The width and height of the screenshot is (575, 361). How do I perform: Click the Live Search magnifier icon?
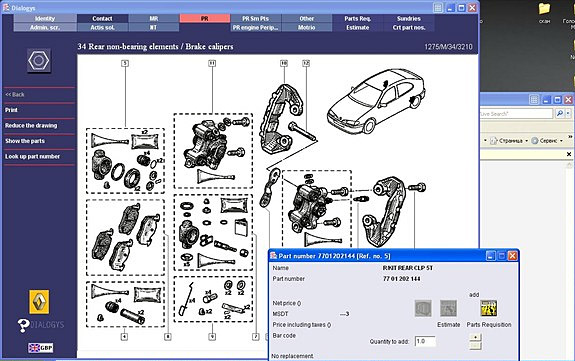[560, 114]
